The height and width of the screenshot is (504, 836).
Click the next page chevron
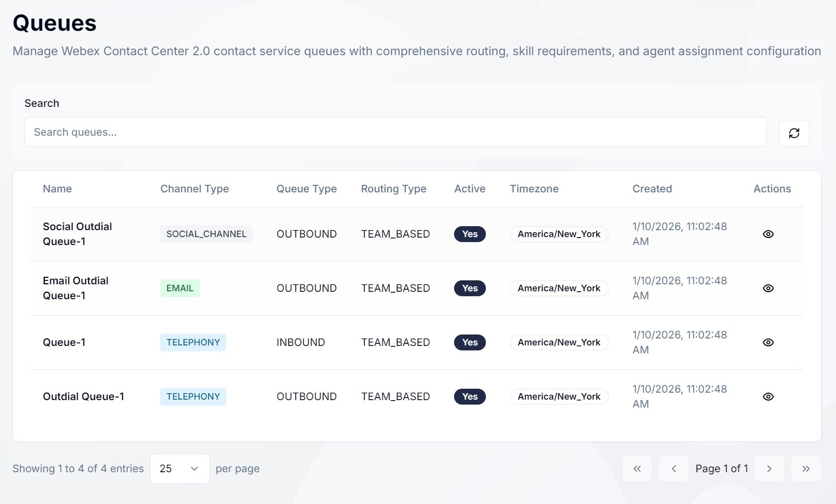(769, 468)
